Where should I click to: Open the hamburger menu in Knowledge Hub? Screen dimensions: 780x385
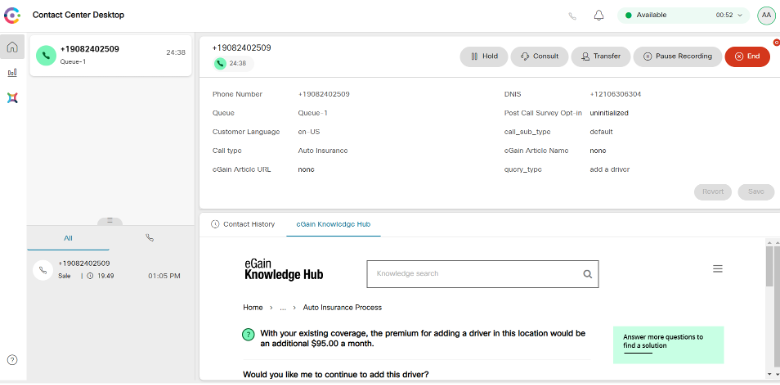(717, 269)
